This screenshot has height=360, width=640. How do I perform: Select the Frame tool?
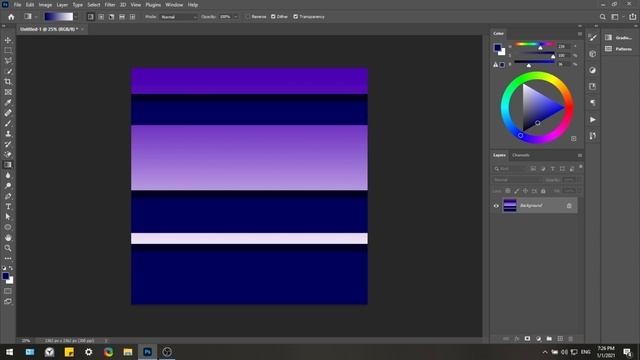pyautogui.click(x=8, y=92)
